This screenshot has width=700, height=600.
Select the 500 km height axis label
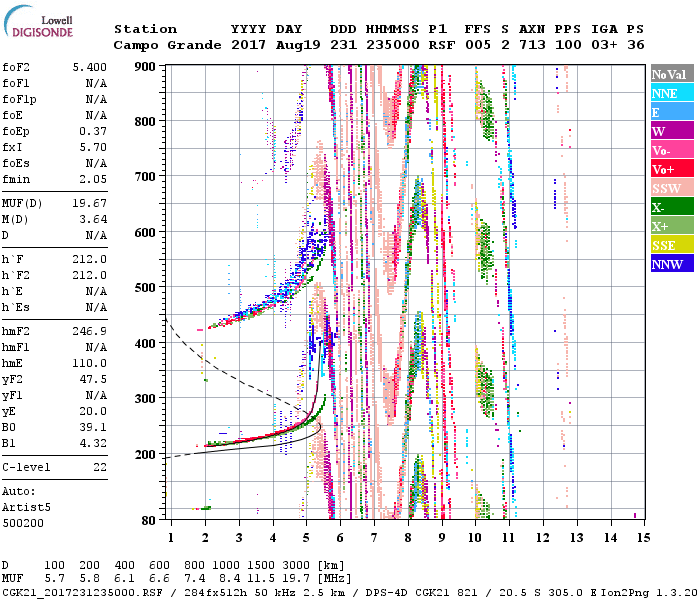[x=145, y=288]
